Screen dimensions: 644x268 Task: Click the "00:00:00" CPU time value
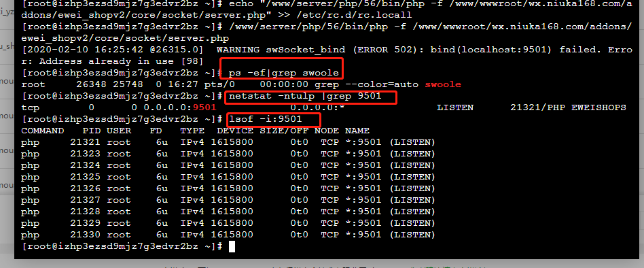click(284, 84)
